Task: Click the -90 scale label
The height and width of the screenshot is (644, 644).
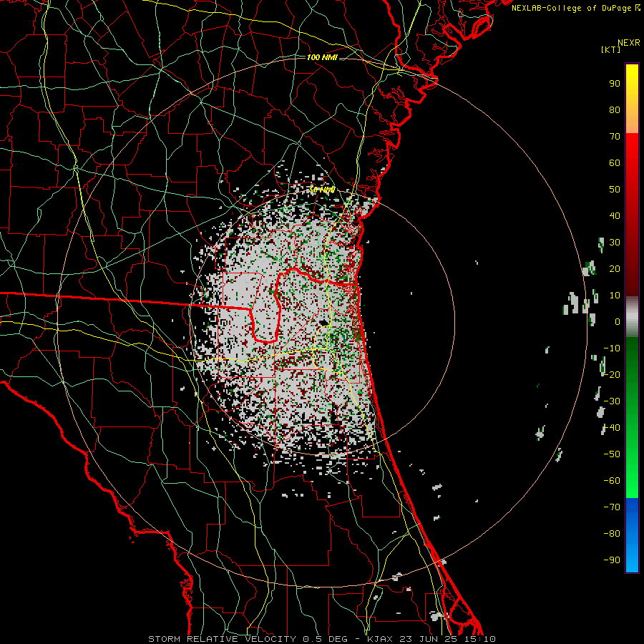Action: pyautogui.click(x=612, y=560)
